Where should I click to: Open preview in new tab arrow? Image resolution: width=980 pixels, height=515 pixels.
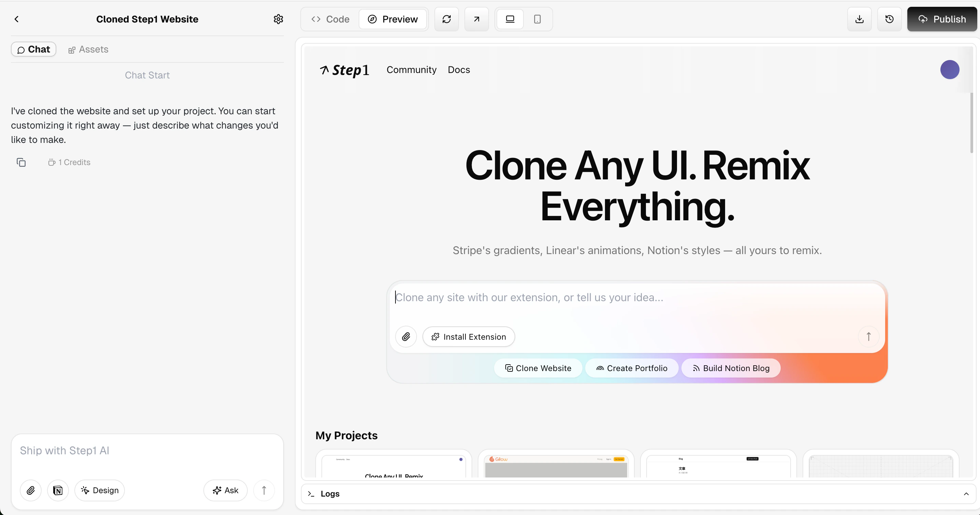tap(476, 19)
